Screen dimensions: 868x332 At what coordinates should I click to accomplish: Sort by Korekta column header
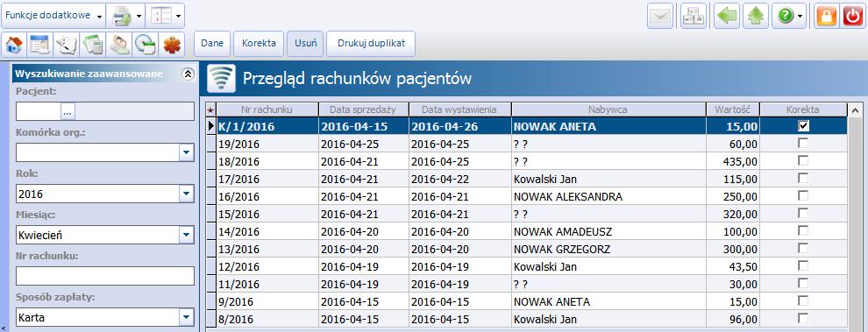pos(803,109)
